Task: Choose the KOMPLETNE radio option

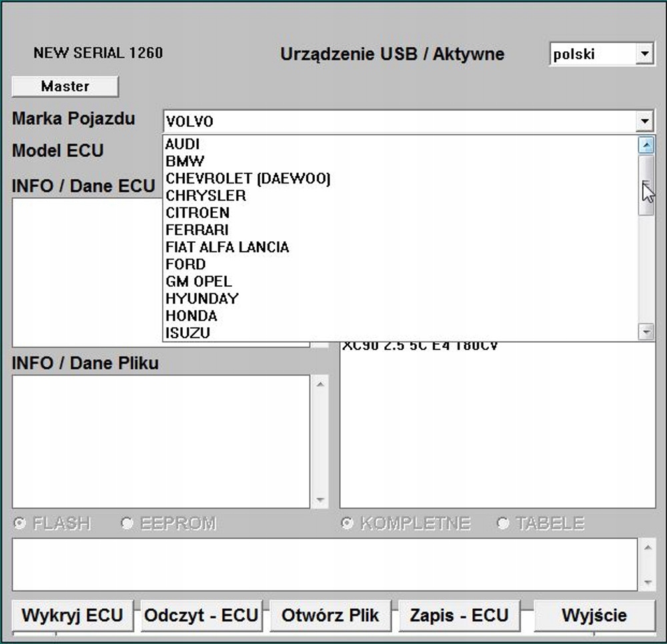Action: 347,523
